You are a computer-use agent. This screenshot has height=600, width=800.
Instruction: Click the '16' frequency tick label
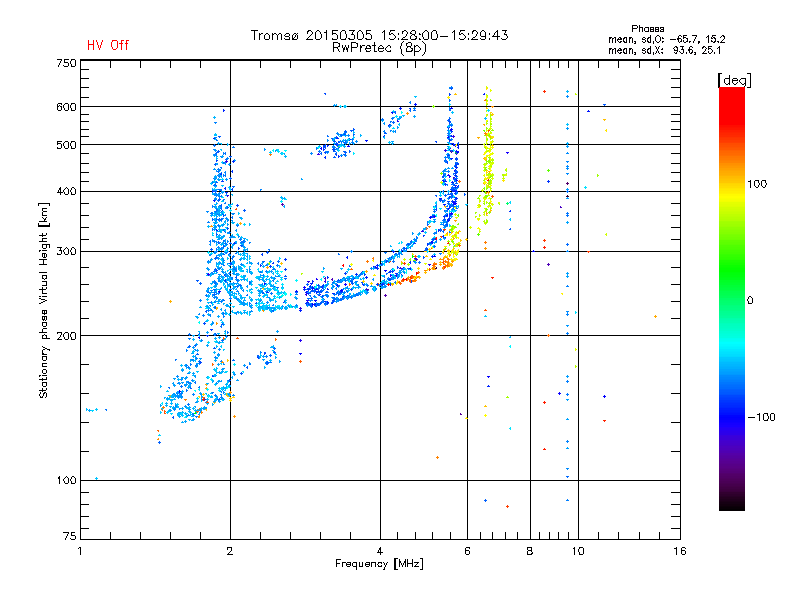point(680,551)
